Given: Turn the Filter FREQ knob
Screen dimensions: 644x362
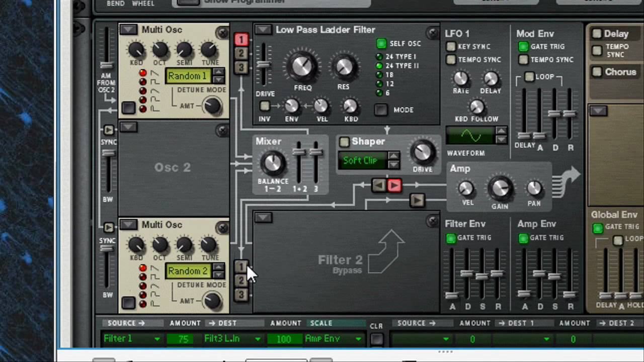Looking at the screenshot, I should coord(302,65).
